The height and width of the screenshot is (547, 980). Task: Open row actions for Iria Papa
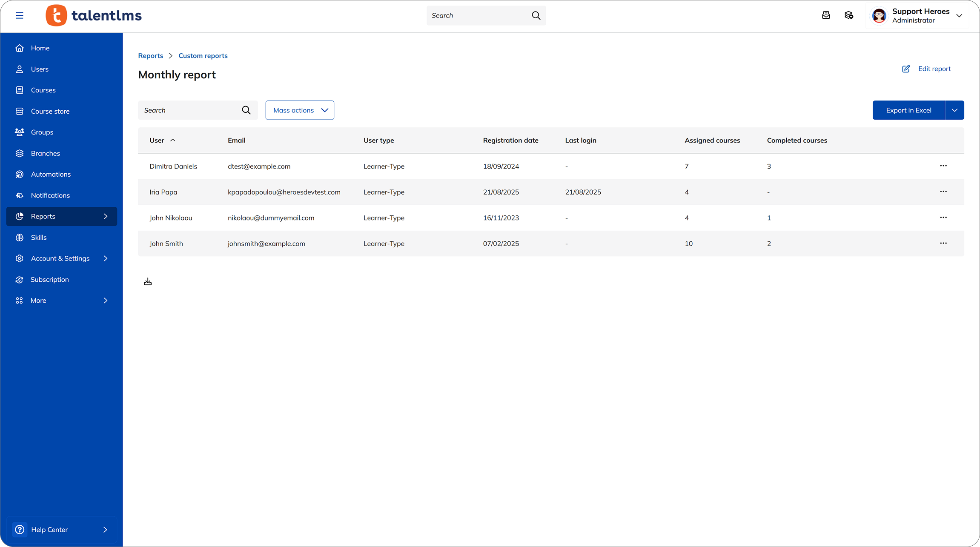pyautogui.click(x=943, y=192)
